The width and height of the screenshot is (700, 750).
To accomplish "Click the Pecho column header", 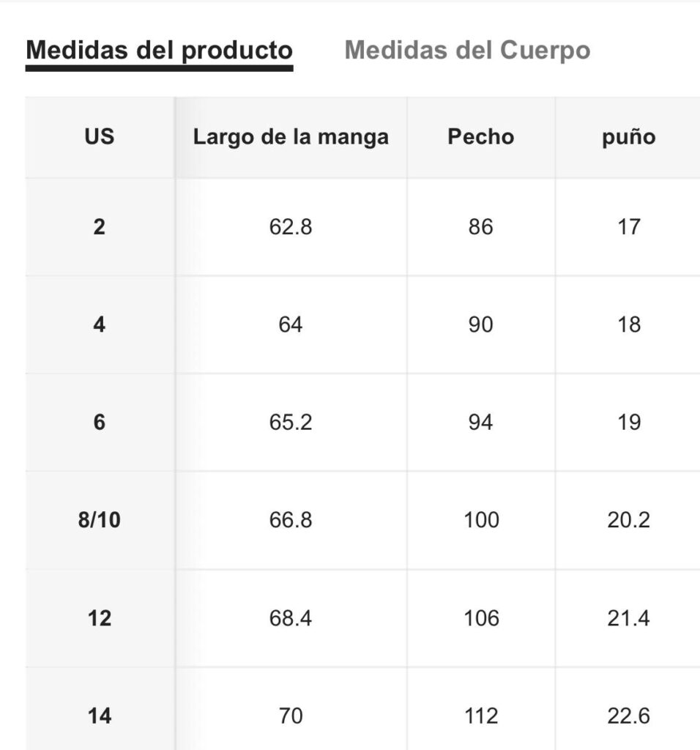I will point(480,137).
